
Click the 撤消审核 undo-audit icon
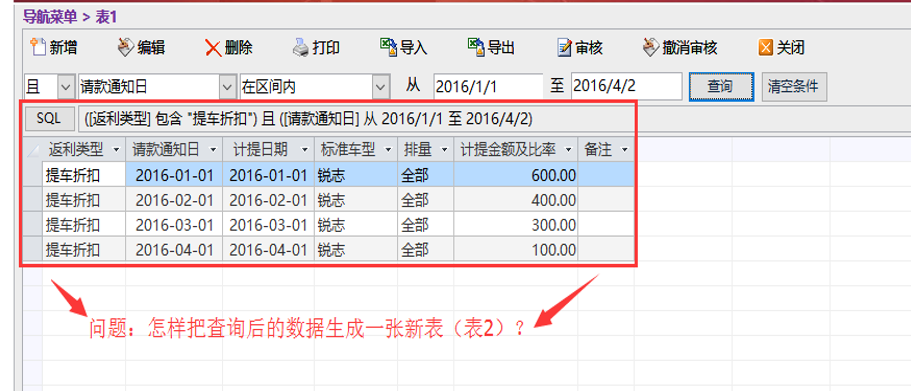pyautogui.click(x=651, y=47)
